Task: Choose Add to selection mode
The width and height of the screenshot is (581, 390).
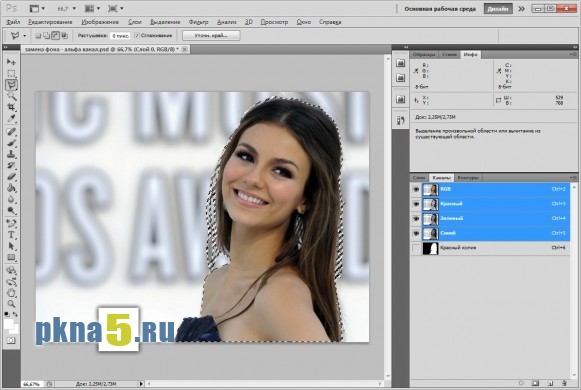Action: 46,36
